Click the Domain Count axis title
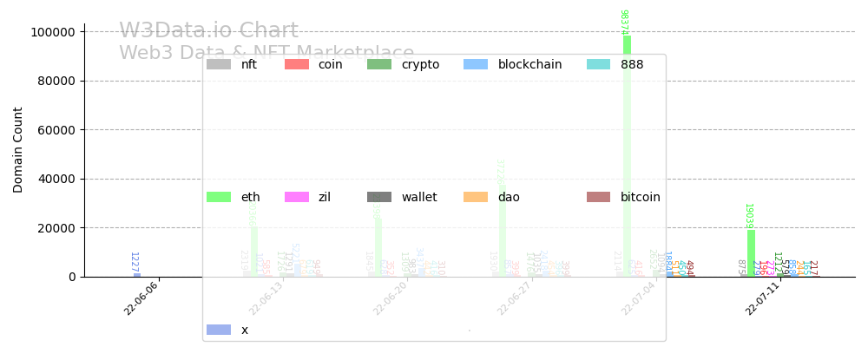This screenshot has height=347, width=868. [18, 149]
